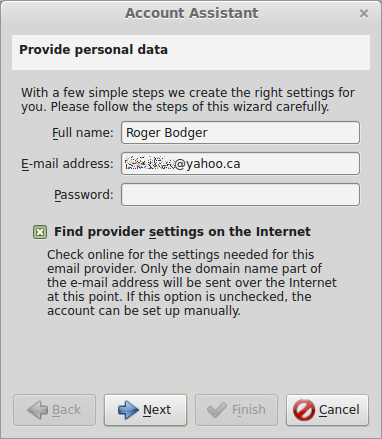The width and height of the screenshot is (382, 439).
Task: Click the 'Check online for the settings' description
Action: pyautogui.click(x=192, y=283)
